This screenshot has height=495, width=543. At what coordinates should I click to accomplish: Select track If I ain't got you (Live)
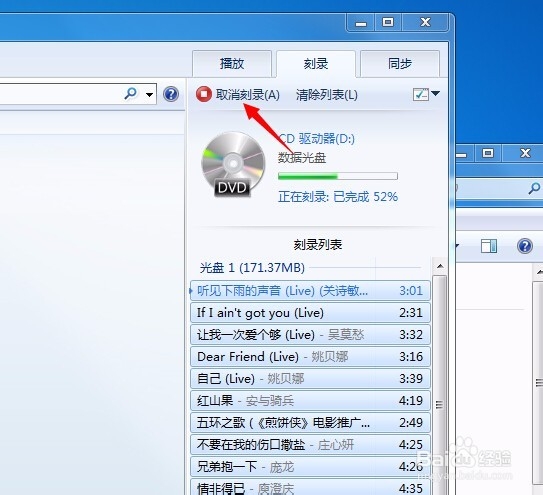(x=310, y=313)
